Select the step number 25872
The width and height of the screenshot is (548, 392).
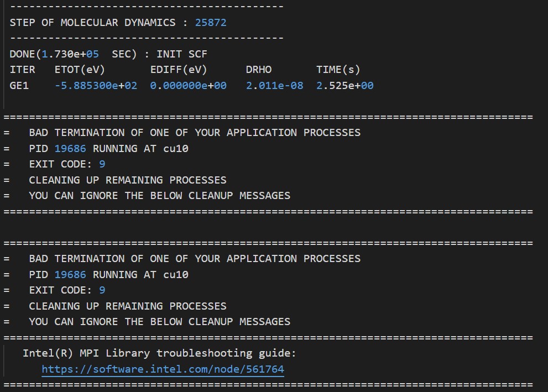pyautogui.click(x=210, y=22)
